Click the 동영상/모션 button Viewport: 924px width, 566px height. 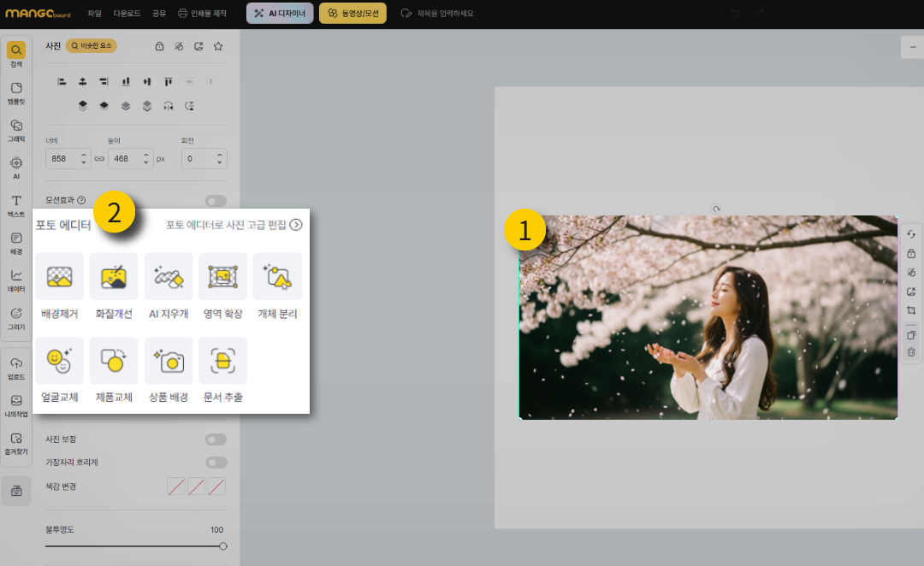352,14
